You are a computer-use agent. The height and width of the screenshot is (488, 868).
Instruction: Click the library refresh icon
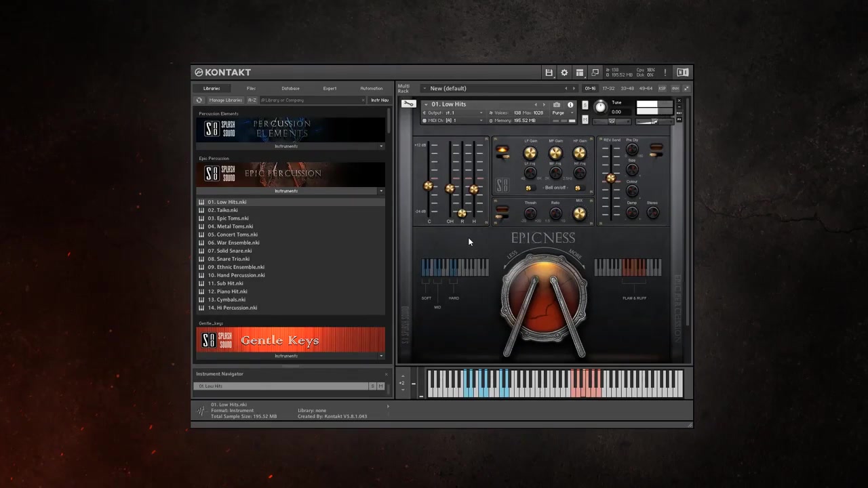point(199,100)
